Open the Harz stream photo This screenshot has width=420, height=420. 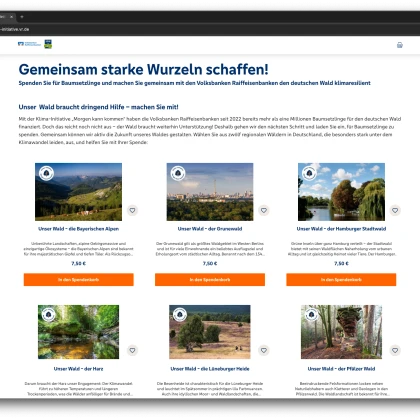coord(78,332)
